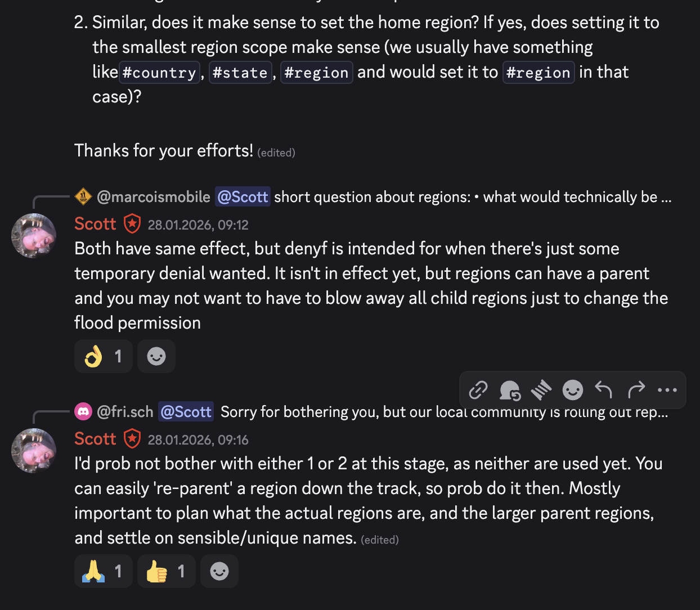Add reaction next to the OK hand emoji
Screen dimensions: 700x610
tap(156, 356)
